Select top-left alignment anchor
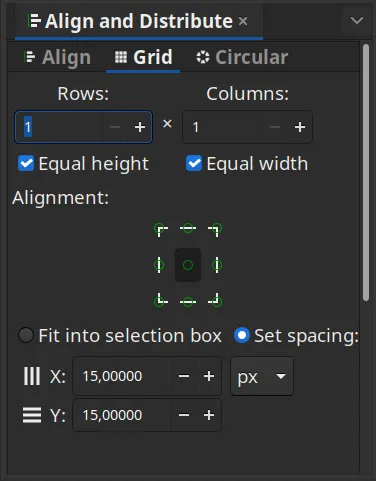 point(161,230)
